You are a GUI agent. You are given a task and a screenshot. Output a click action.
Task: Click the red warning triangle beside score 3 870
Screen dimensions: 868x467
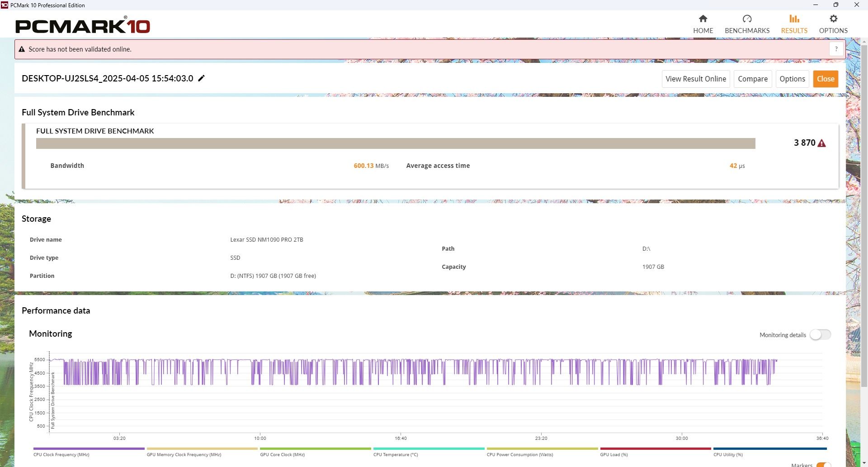coord(822,143)
